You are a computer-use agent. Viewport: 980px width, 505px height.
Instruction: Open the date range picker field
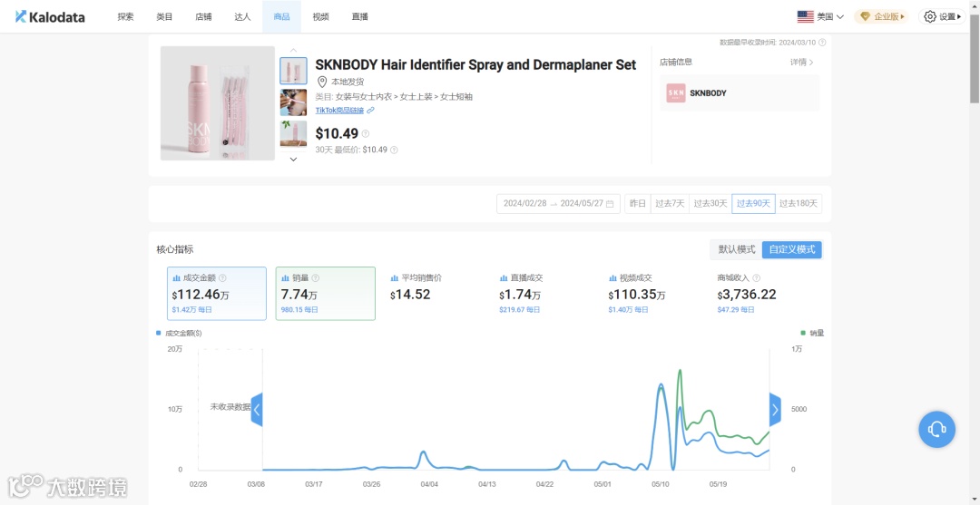pos(558,203)
